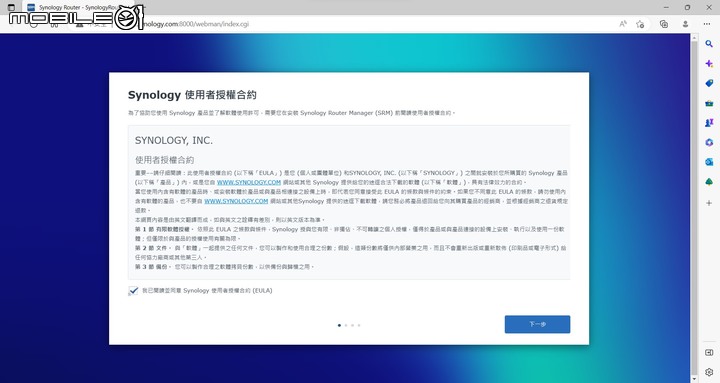Add this page to favorites star icon
The image size is (720, 383).
(x=640, y=24)
